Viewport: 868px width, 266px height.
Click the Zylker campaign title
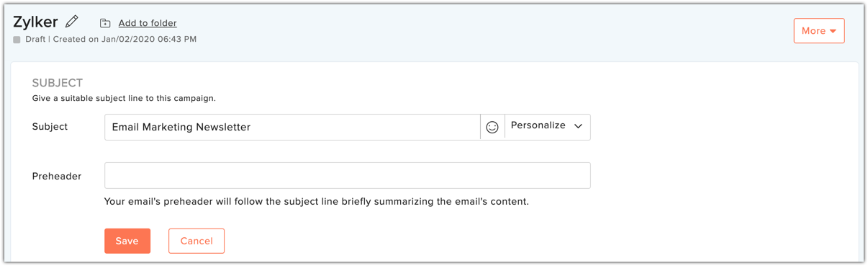tap(35, 22)
